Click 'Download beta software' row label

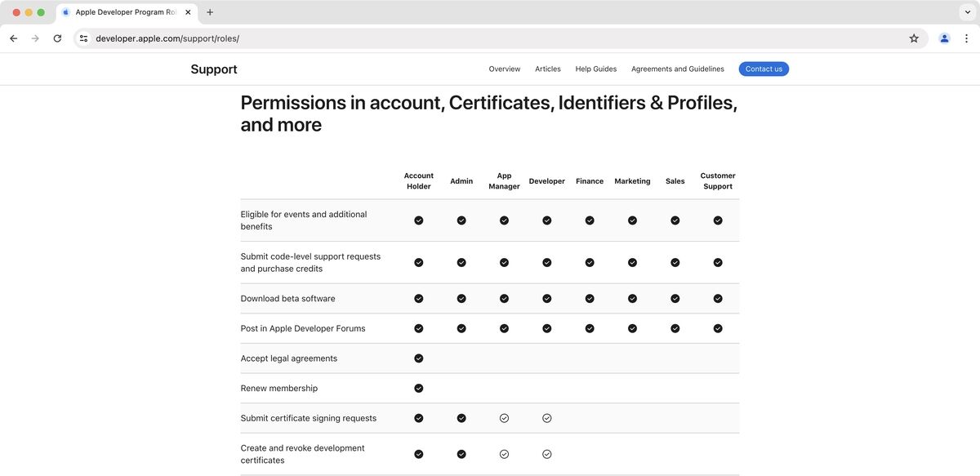(287, 299)
